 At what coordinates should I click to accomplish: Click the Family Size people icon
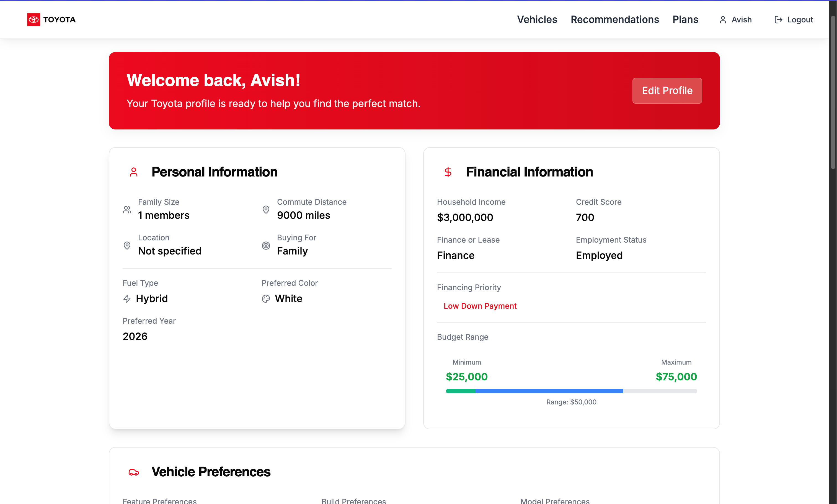click(x=127, y=209)
